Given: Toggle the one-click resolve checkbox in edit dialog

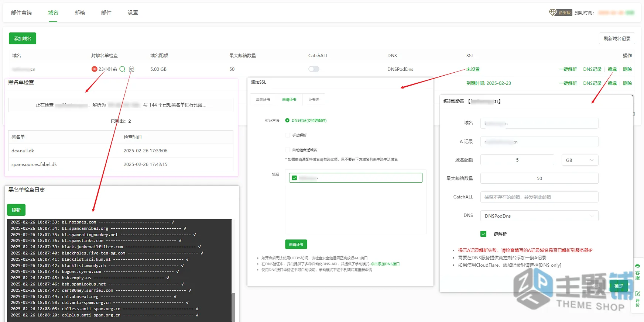Looking at the screenshot, I should [x=483, y=234].
